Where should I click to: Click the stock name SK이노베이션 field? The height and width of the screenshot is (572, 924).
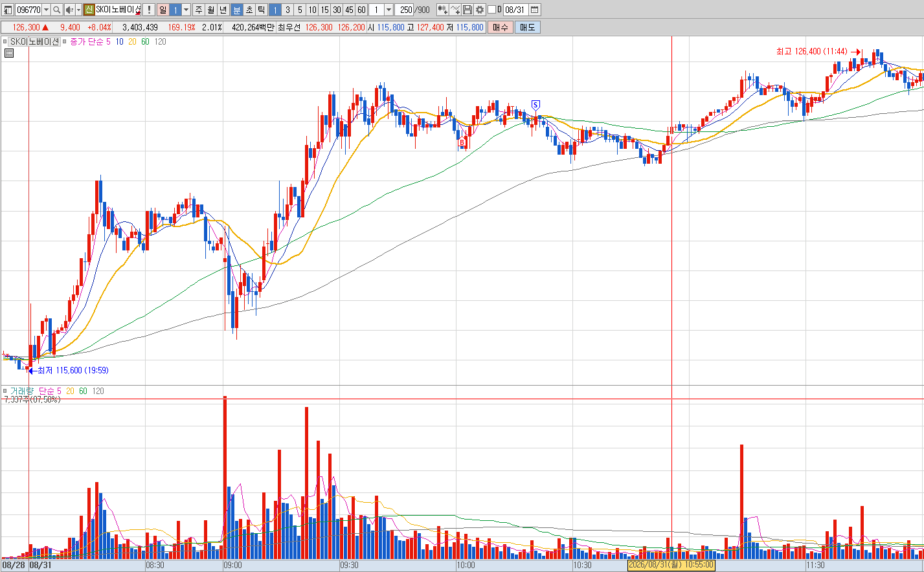pos(118,10)
